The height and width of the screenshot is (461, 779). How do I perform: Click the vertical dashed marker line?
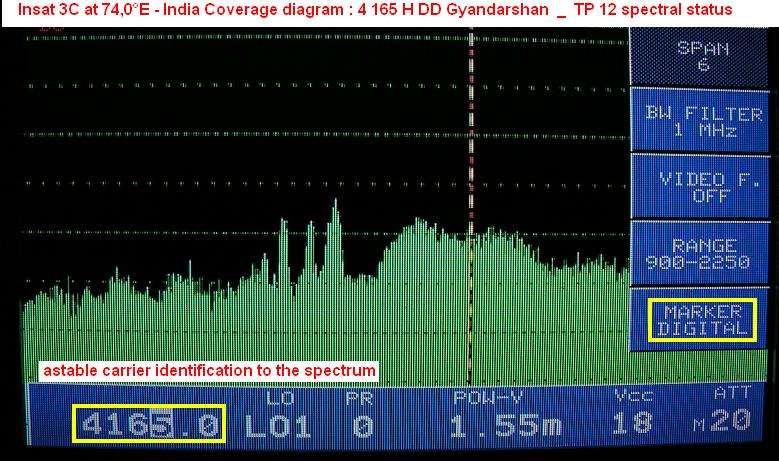[470, 150]
